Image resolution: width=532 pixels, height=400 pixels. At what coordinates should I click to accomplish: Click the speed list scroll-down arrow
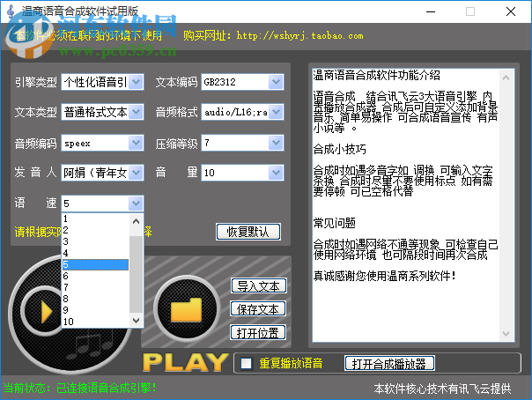tap(136, 321)
